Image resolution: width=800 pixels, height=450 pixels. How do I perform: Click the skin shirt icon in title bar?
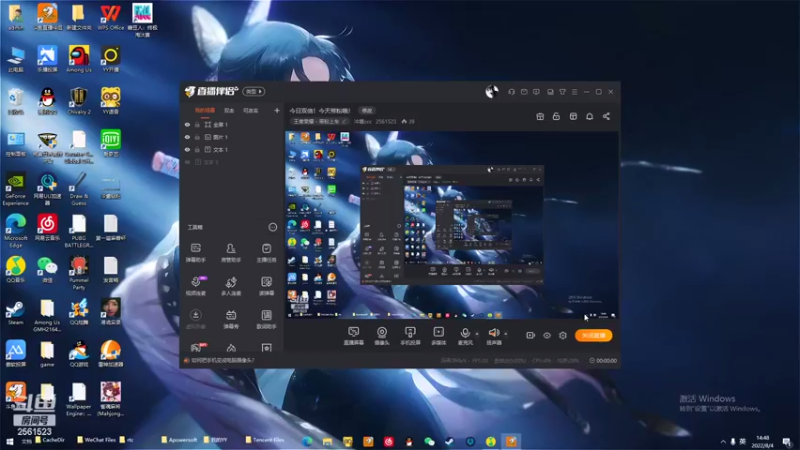[562, 92]
